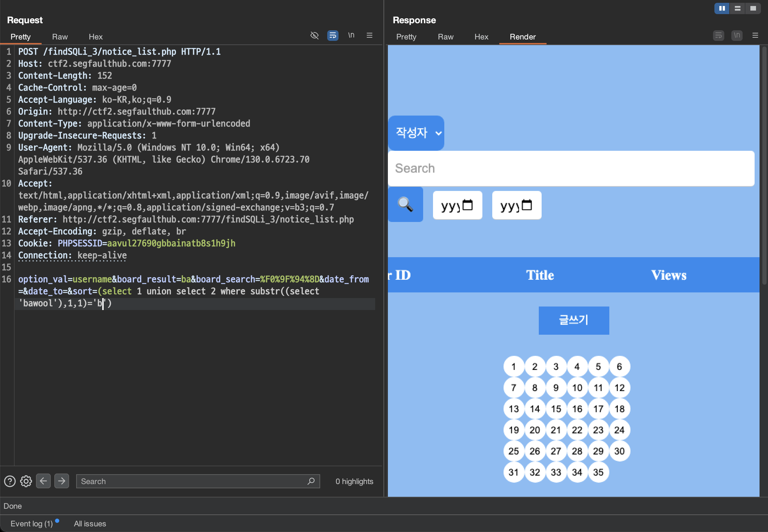Screen dimensions: 768x532
Task: Switch Request view to Raw tab
Action: pyautogui.click(x=60, y=37)
